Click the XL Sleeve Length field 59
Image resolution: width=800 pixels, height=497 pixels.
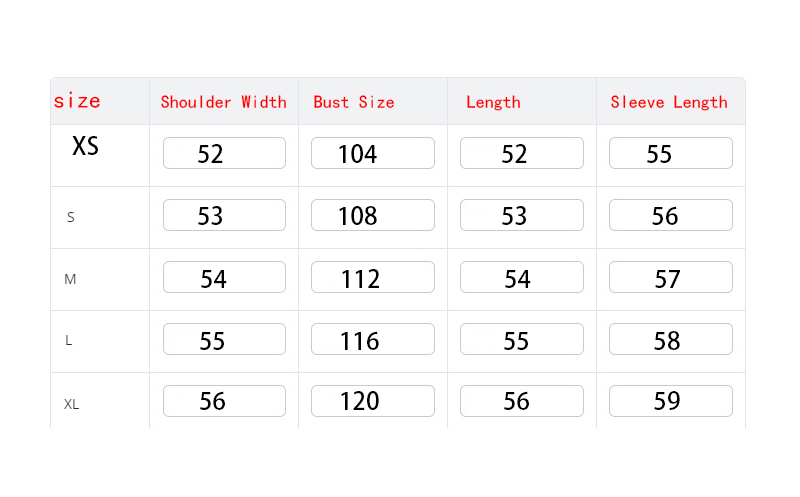670,401
